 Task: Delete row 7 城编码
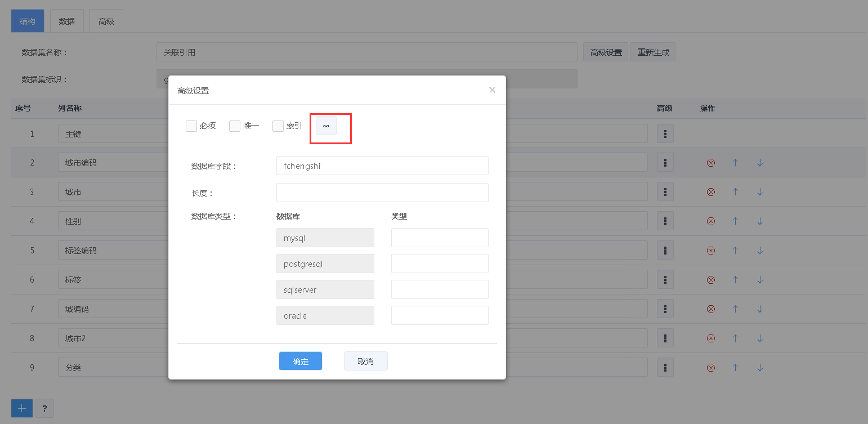coord(710,309)
